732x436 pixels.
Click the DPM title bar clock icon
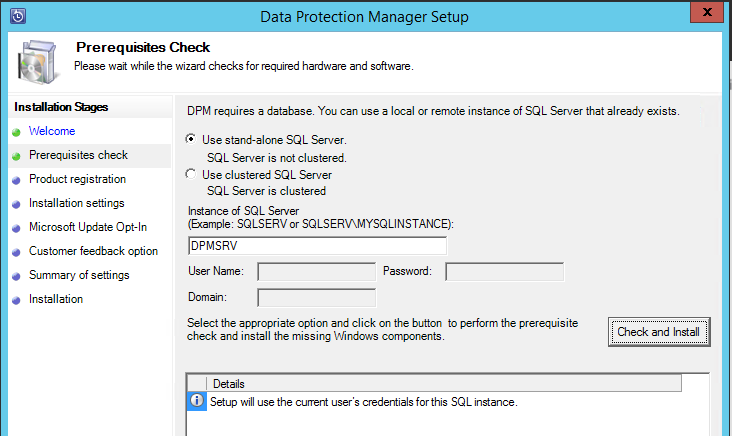[18, 16]
